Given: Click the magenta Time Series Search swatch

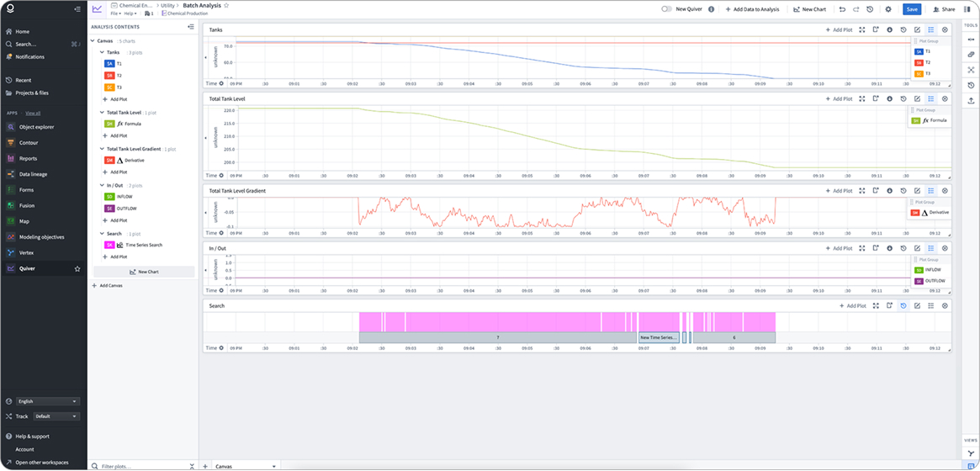Looking at the screenshot, I should point(109,245).
